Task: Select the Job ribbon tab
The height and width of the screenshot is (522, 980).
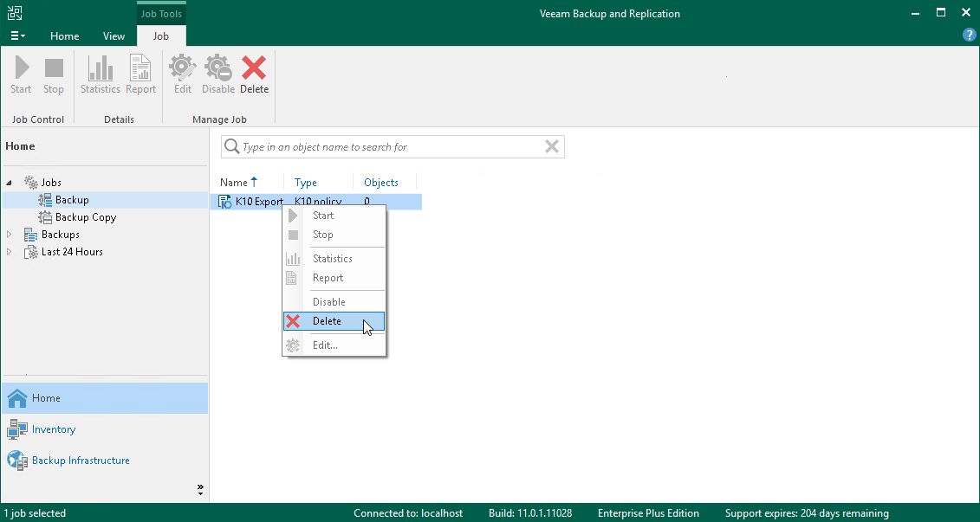Action: click(x=161, y=35)
